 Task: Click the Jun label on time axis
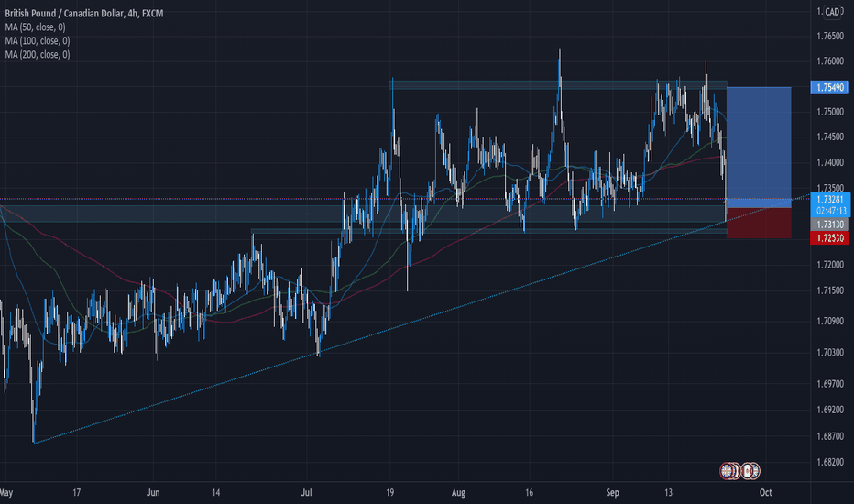(x=153, y=493)
